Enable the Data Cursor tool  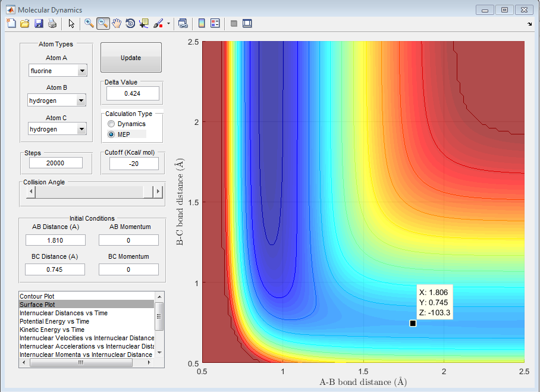(144, 24)
